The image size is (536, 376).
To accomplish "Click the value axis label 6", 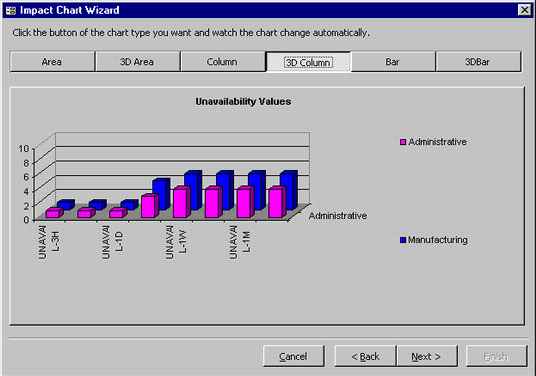I will [26, 177].
